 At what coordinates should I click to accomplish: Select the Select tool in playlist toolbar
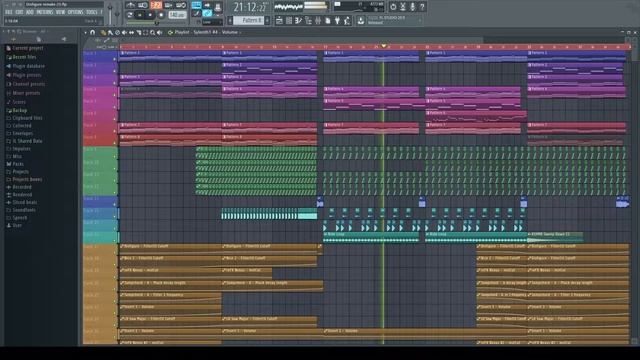tap(145, 32)
